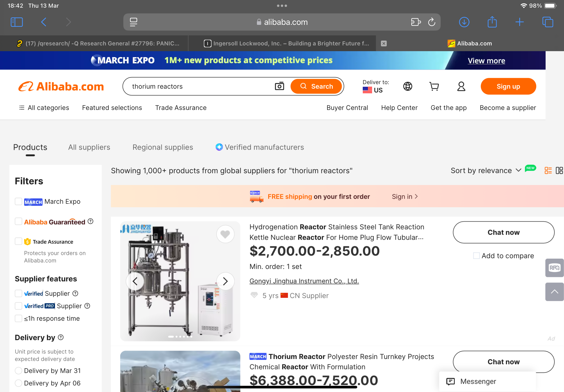Open language and currency globe icon
The width and height of the screenshot is (564, 392).
[x=408, y=86]
